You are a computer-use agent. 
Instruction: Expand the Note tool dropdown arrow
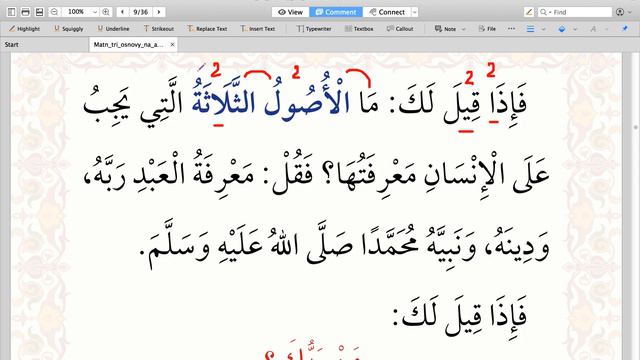coord(463,29)
